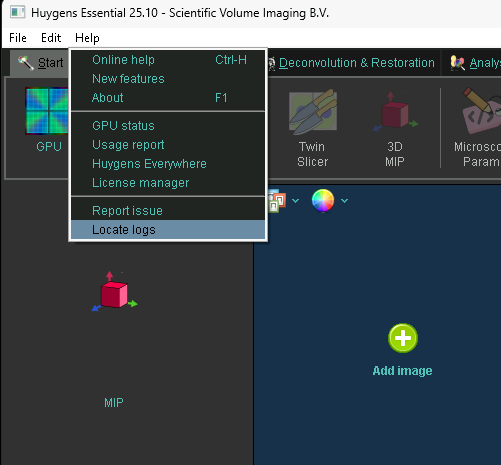Image resolution: width=501 pixels, height=465 pixels.
Task: Launch the Twin Slicer knives icon
Action: click(313, 111)
